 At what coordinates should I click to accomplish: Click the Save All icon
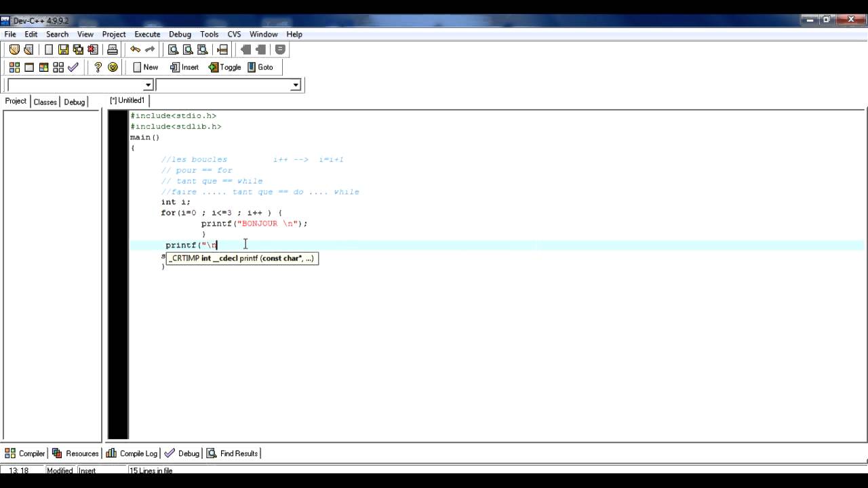click(x=78, y=49)
